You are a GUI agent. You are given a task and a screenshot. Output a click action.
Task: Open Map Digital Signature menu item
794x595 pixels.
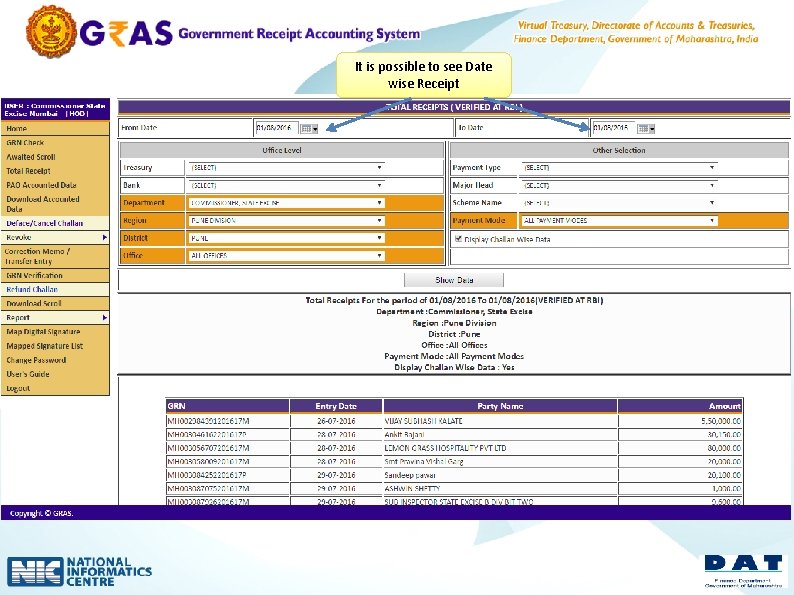(x=55, y=332)
